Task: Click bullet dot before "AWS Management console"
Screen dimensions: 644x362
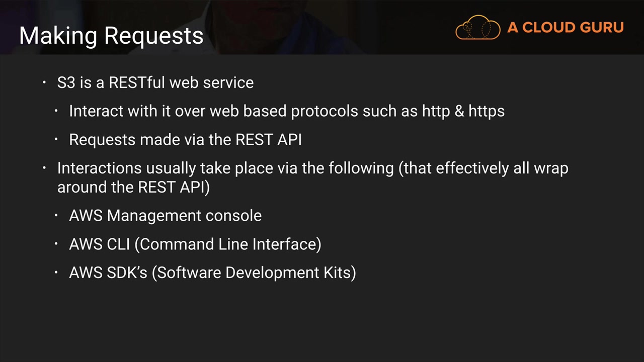Action: [x=56, y=215]
